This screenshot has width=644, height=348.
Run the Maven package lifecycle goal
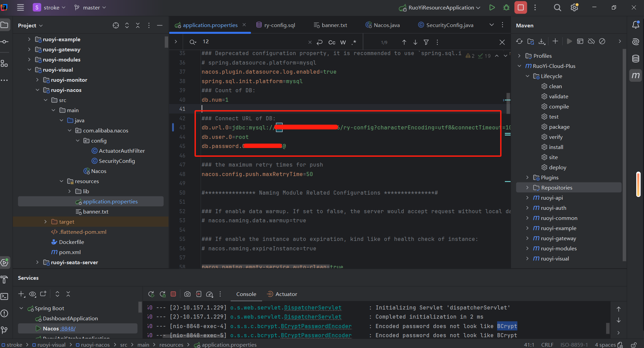pyautogui.click(x=559, y=127)
